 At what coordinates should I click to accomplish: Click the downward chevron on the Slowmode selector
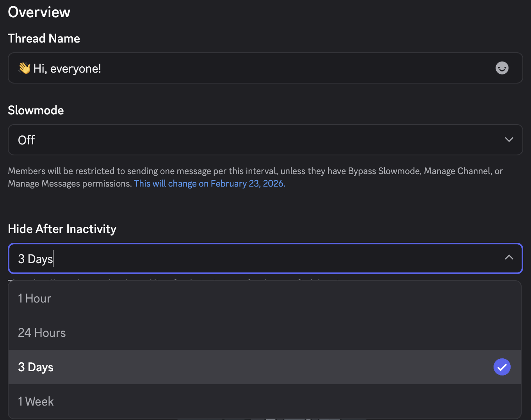tap(509, 139)
